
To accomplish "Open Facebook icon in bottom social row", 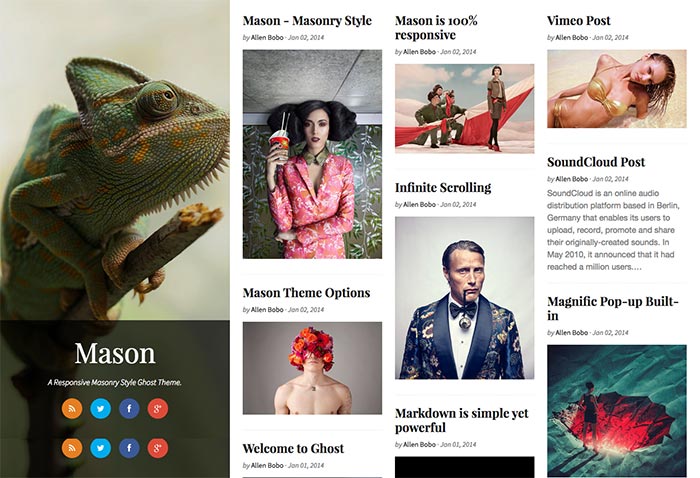I will click(129, 448).
